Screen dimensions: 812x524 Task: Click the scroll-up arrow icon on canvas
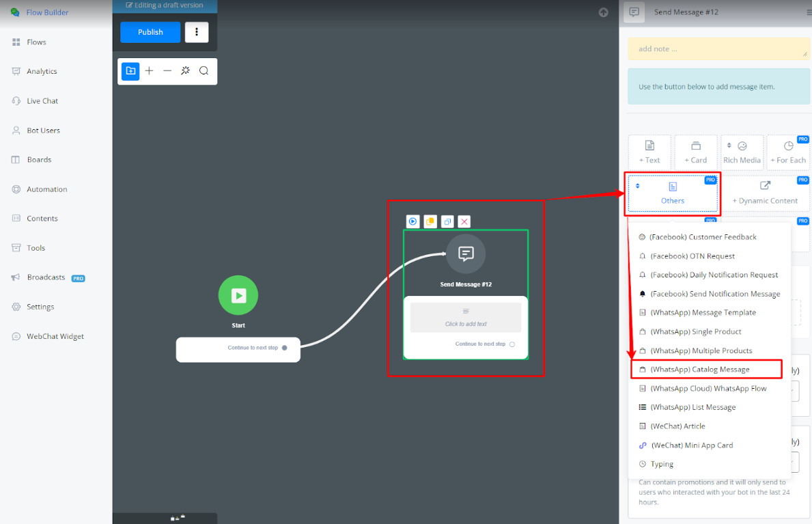click(x=603, y=12)
